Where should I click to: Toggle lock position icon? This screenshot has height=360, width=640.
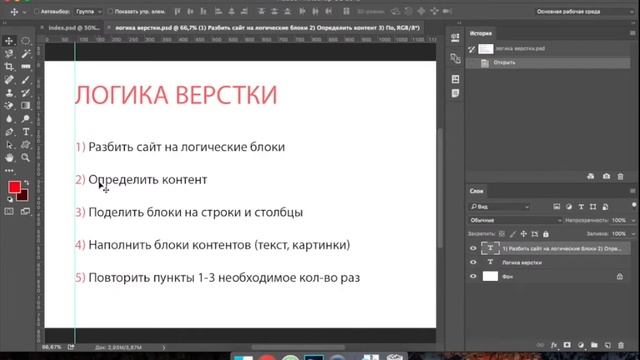click(x=524, y=234)
